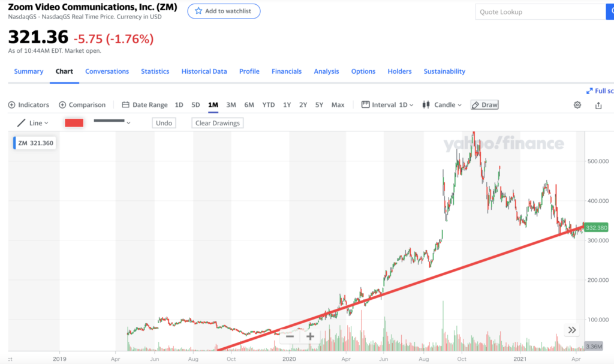Select the 5D range
The height and width of the screenshot is (364, 614).
point(195,105)
